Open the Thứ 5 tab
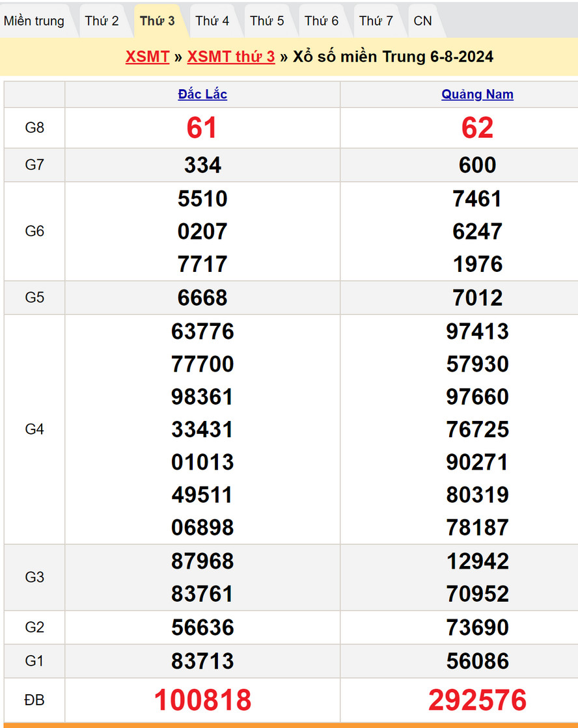The width and height of the screenshot is (578, 728). coord(267,21)
